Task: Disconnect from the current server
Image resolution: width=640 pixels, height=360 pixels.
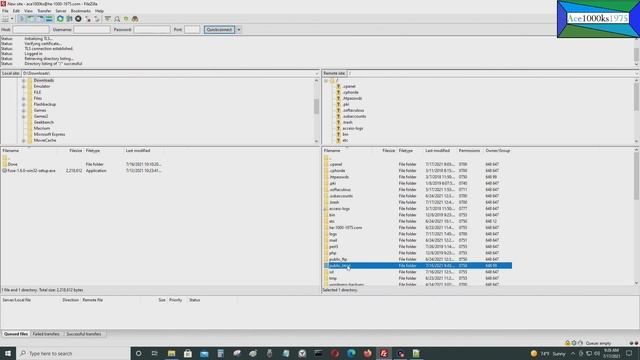Action: coord(88,19)
